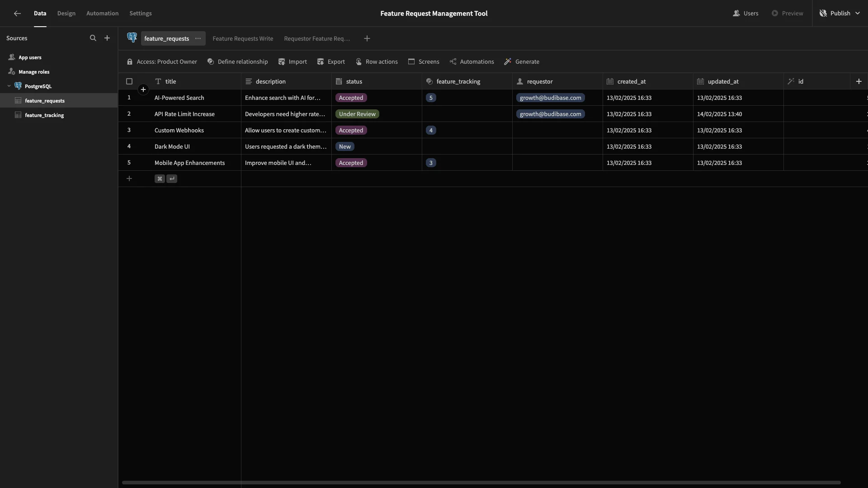Open the Feature Requests Write view tab
868x488 pixels.
(x=243, y=38)
